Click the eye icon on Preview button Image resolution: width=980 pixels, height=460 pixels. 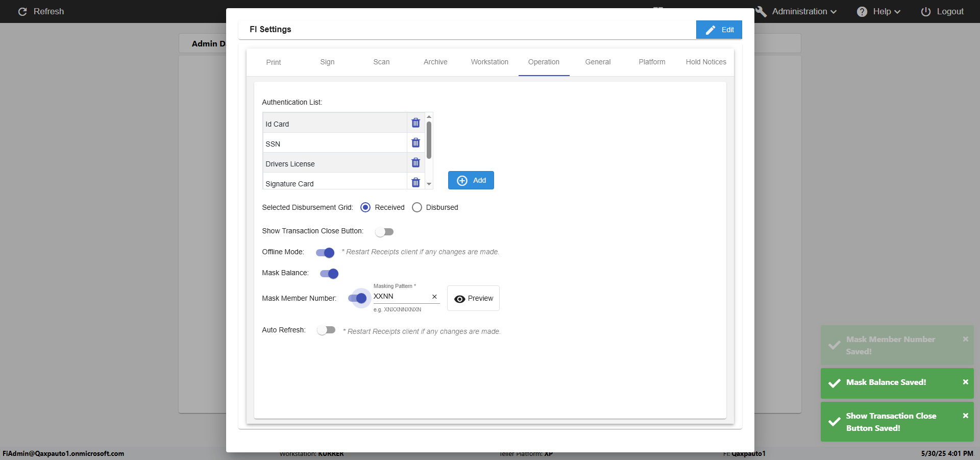tap(459, 299)
